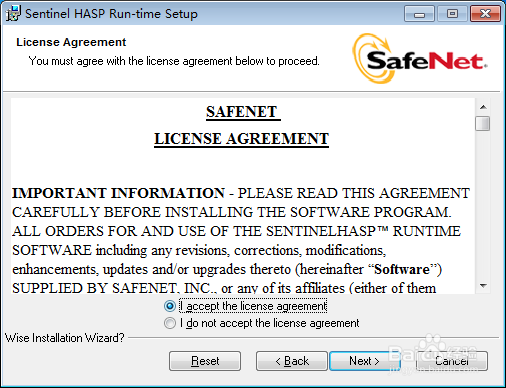Close the Sentinel HASP Run-time Setup window
The height and width of the screenshot is (388, 506).
point(485,14)
